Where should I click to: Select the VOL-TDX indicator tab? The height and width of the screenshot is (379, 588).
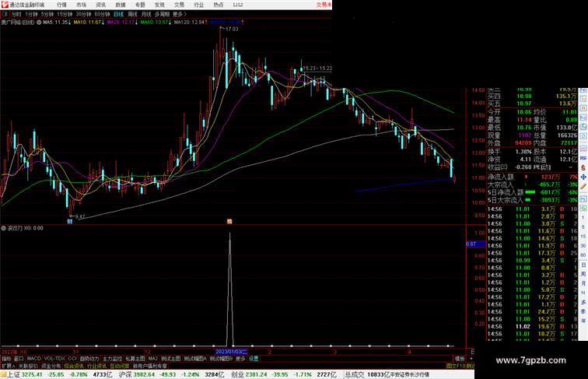tap(54, 359)
